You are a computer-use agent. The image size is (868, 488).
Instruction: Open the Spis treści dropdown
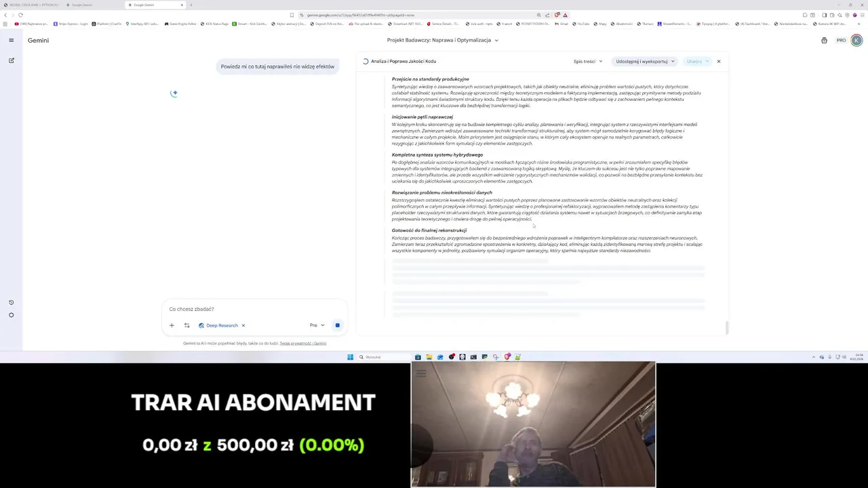[588, 62]
